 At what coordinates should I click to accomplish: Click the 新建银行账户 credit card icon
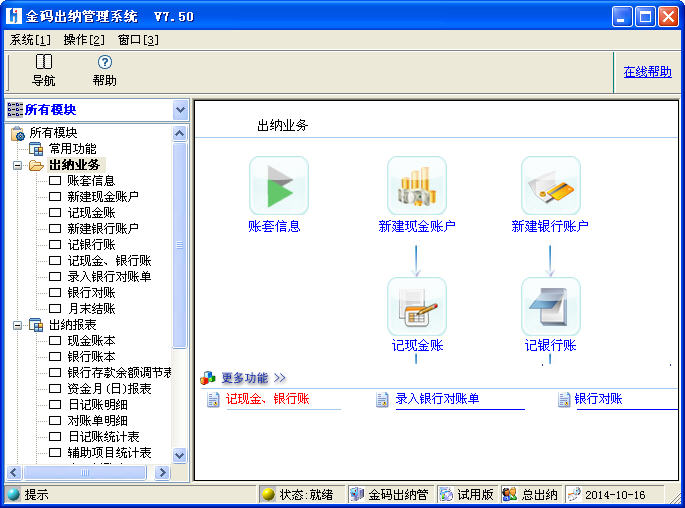(x=550, y=186)
